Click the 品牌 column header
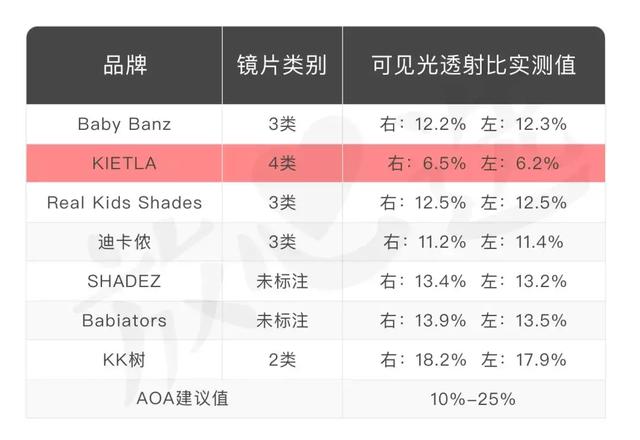 coord(124,67)
